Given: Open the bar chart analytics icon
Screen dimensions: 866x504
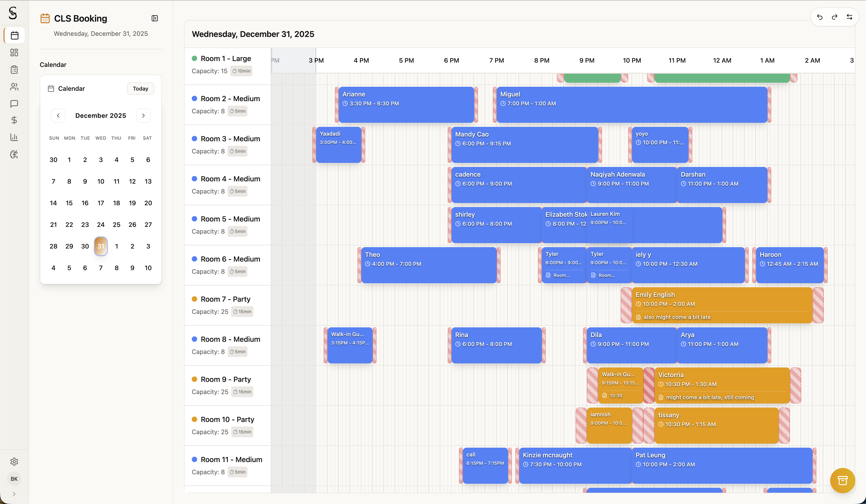Looking at the screenshot, I should click(x=14, y=137).
